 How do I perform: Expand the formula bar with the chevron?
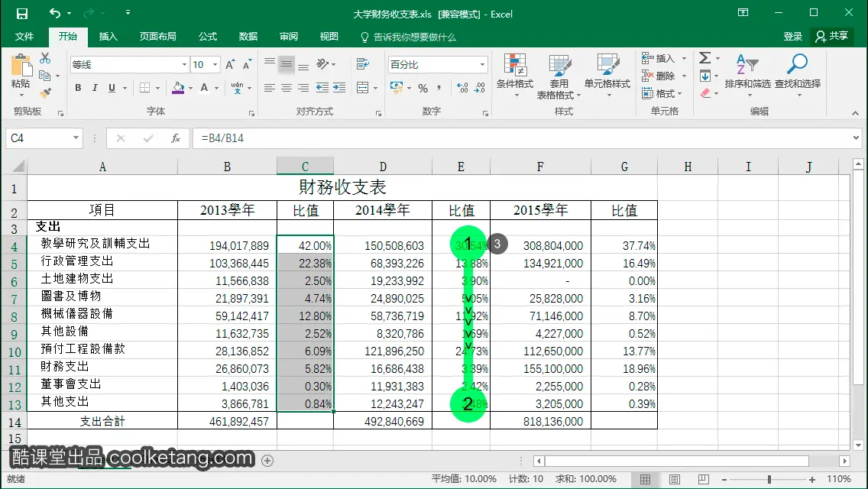tap(856, 138)
